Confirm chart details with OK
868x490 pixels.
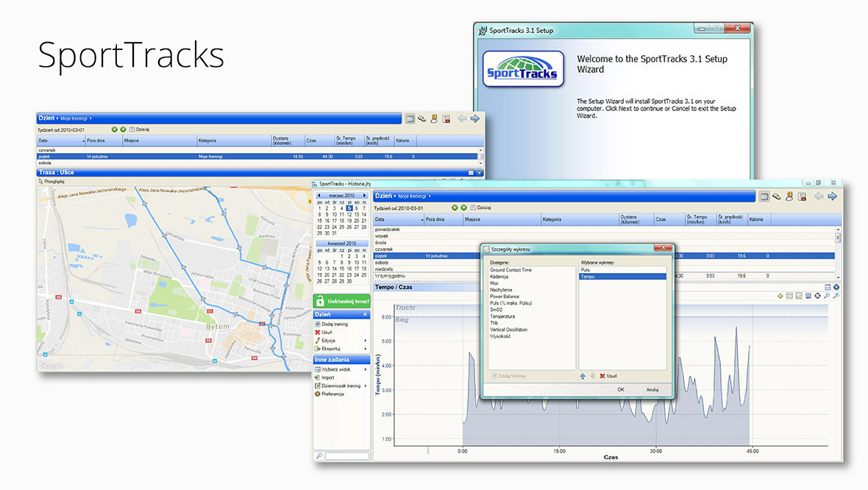(621, 390)
